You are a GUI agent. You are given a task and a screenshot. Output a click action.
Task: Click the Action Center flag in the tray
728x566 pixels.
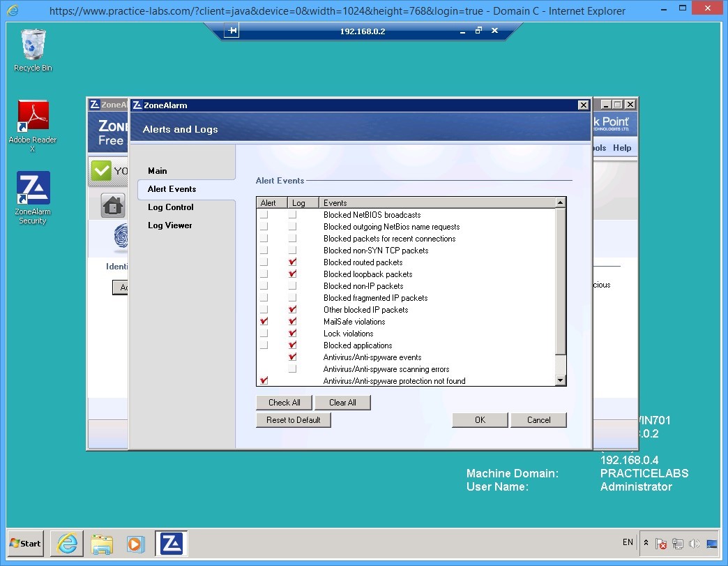[661, 543]
